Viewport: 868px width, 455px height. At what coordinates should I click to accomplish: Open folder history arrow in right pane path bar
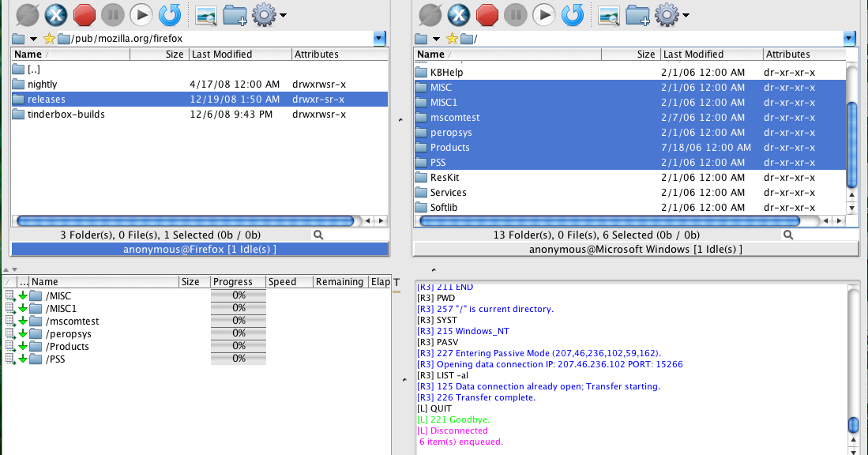point(436,39)
